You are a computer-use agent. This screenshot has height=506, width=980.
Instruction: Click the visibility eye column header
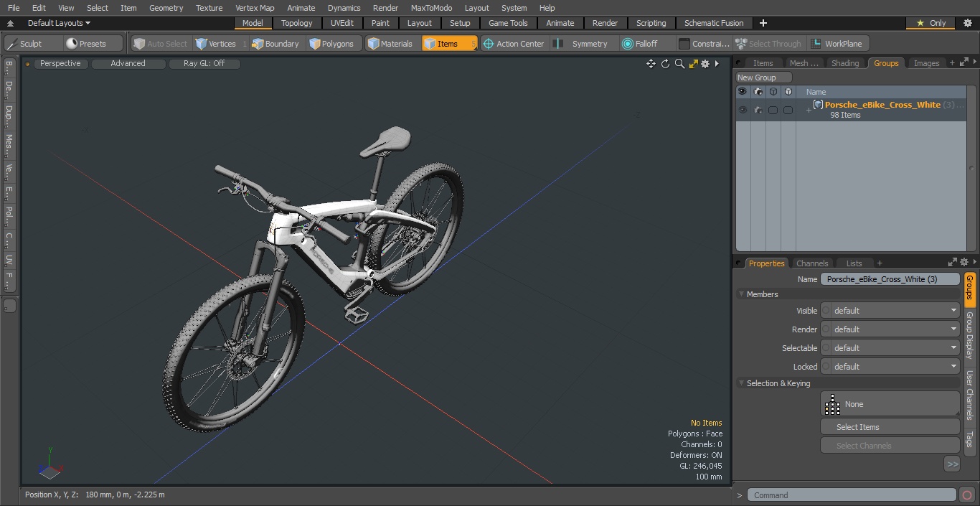(x=742, y=92)
